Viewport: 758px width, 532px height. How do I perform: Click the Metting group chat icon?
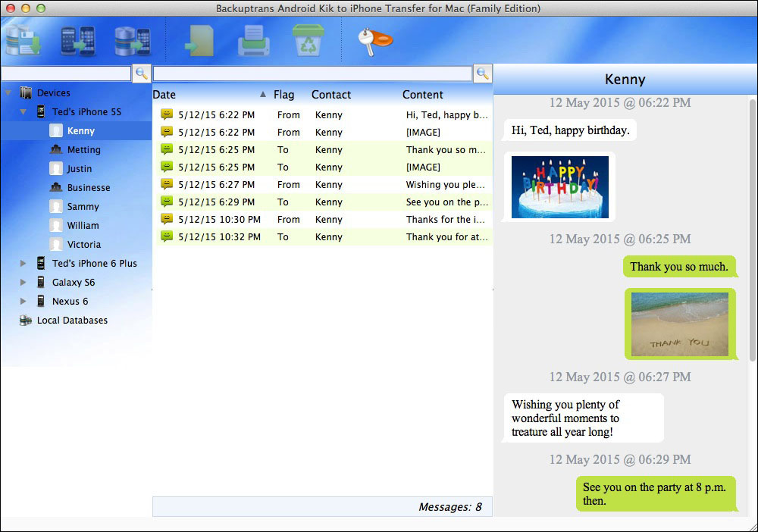pos(56,149)
